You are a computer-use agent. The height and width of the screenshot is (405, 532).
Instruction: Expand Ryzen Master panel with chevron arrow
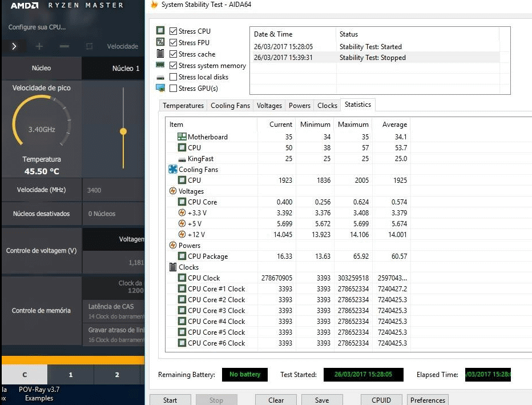point(14,46)
